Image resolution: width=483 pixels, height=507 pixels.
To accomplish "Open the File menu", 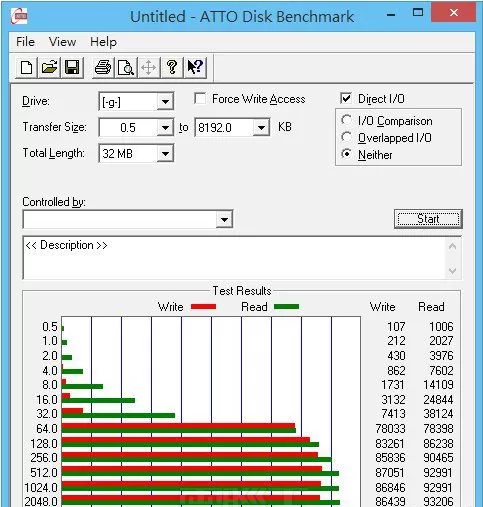I will pyautogui.click(x=25, y=42).
